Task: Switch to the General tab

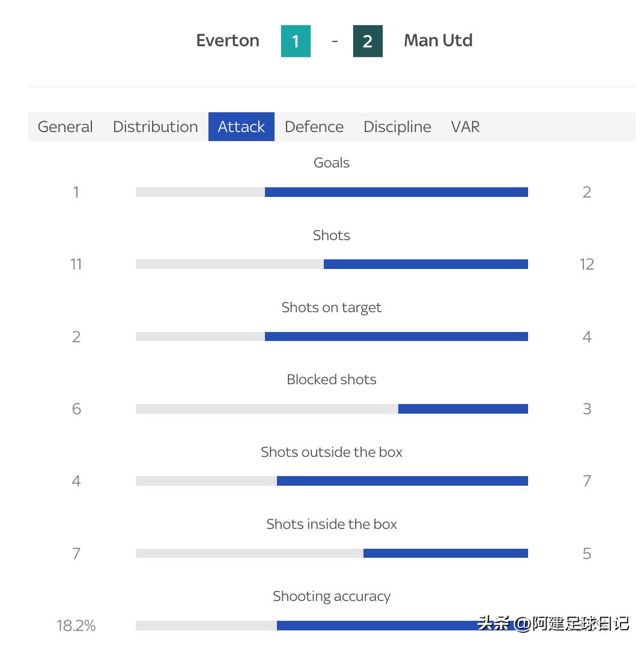Action: (65, 127)
